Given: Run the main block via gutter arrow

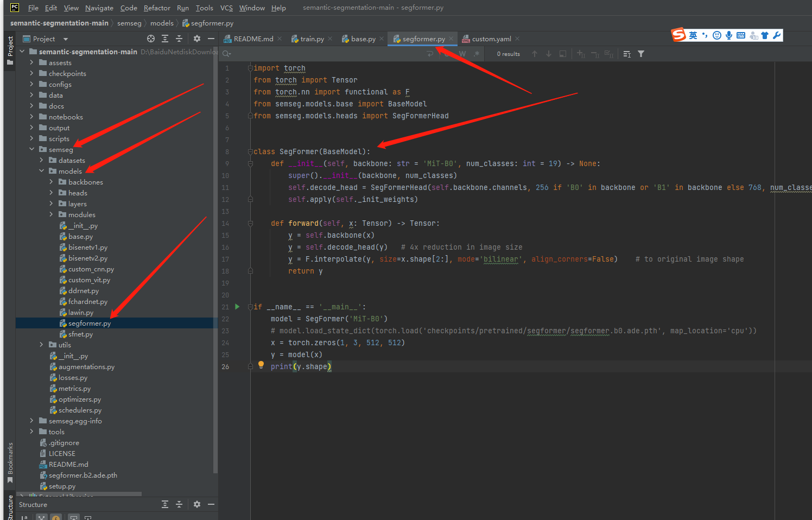Looking at the screenshot, I should [x=237, y=307].
